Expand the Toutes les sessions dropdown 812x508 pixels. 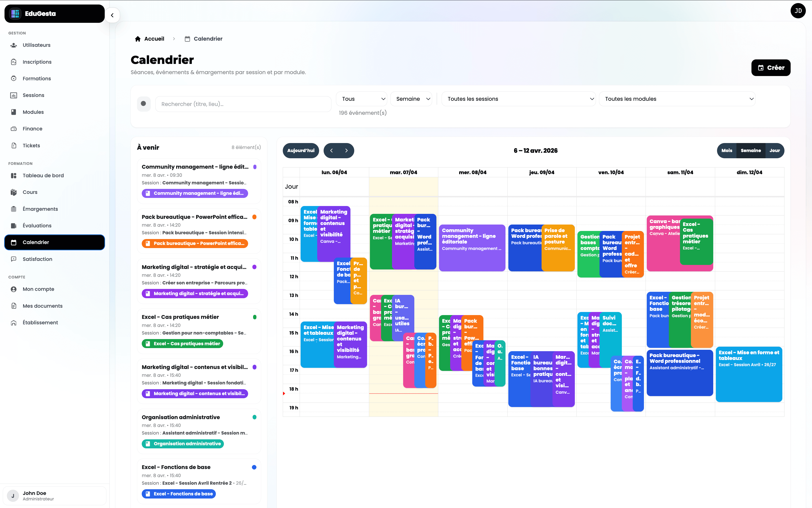(519, 98)
